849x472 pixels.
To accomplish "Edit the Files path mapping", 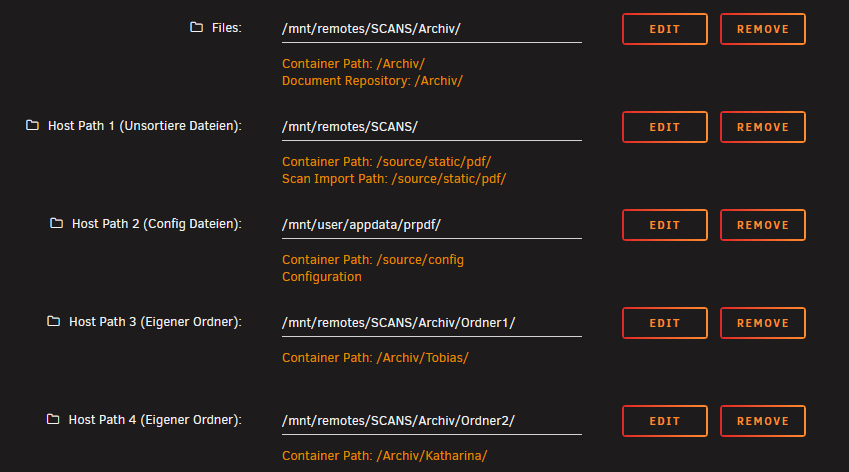I will tap(664, 29).
